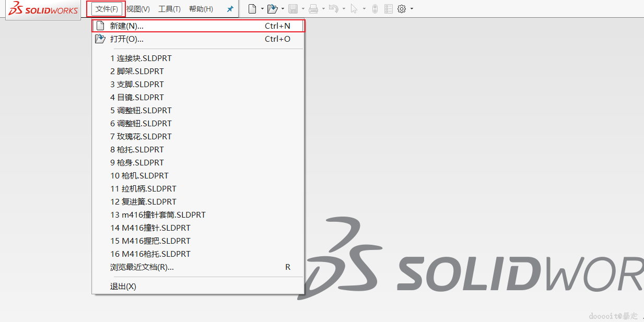
Task: Open recent file 1 连接块.SLDPRT
Action: pos(198,58)
